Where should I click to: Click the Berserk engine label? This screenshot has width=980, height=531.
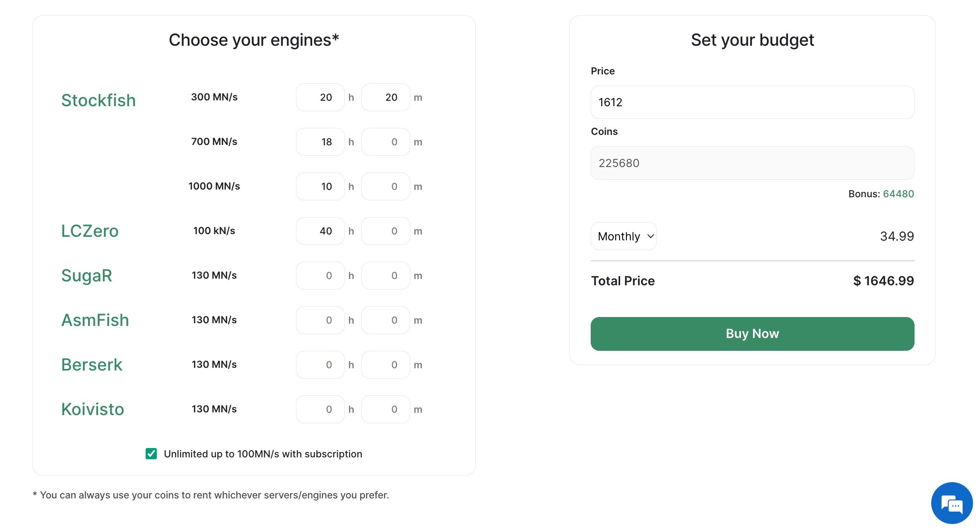coord(91,364)
